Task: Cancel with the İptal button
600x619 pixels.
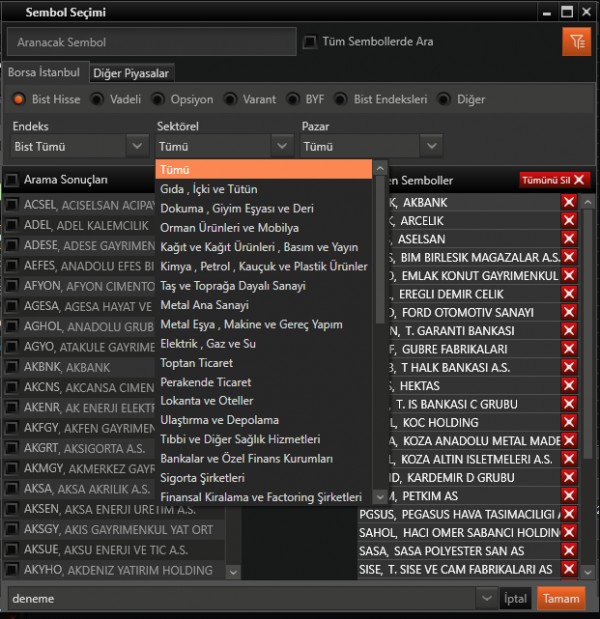Action: 515,598
